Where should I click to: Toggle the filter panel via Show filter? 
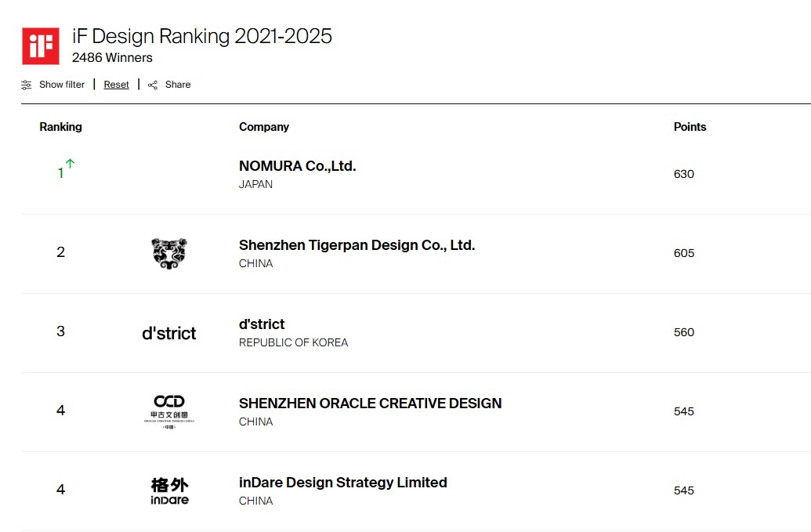click(61, 84)
